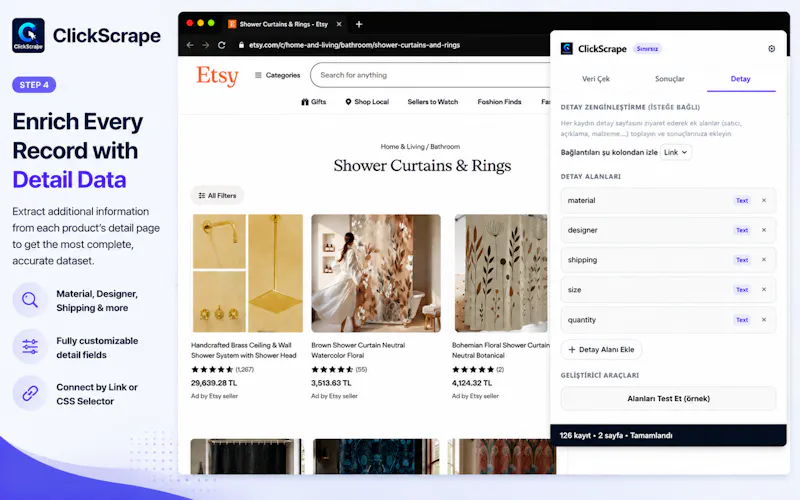Open Brown Shower Curtain Neutral thumbnail
Viewport: 800px width, 500px height.
[376, 273]
